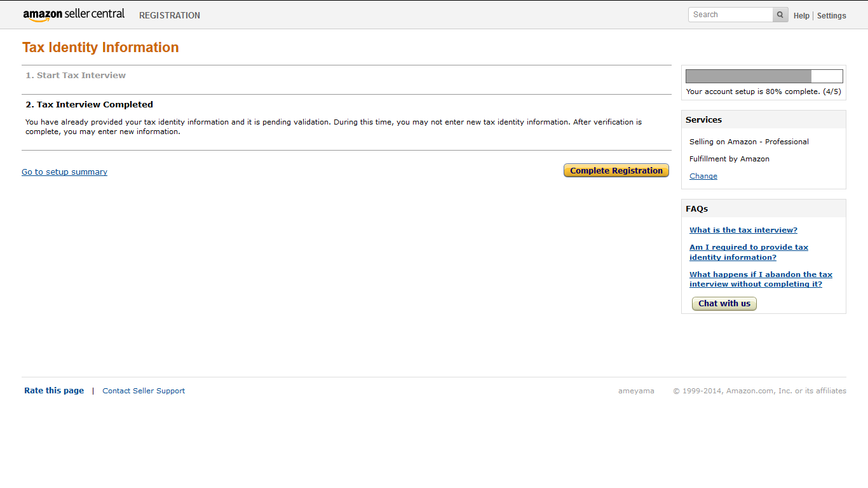Click the account setup progress bar
Image resolution: width=868 pixels, height=488 pixels.
pos(764,76)
